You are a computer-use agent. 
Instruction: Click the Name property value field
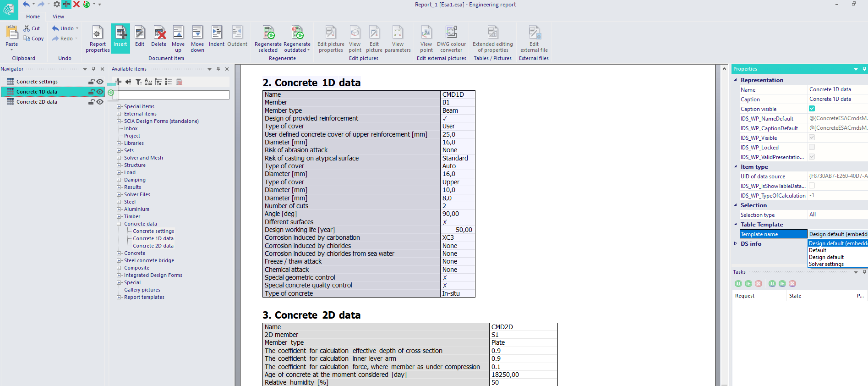point(837,89)
